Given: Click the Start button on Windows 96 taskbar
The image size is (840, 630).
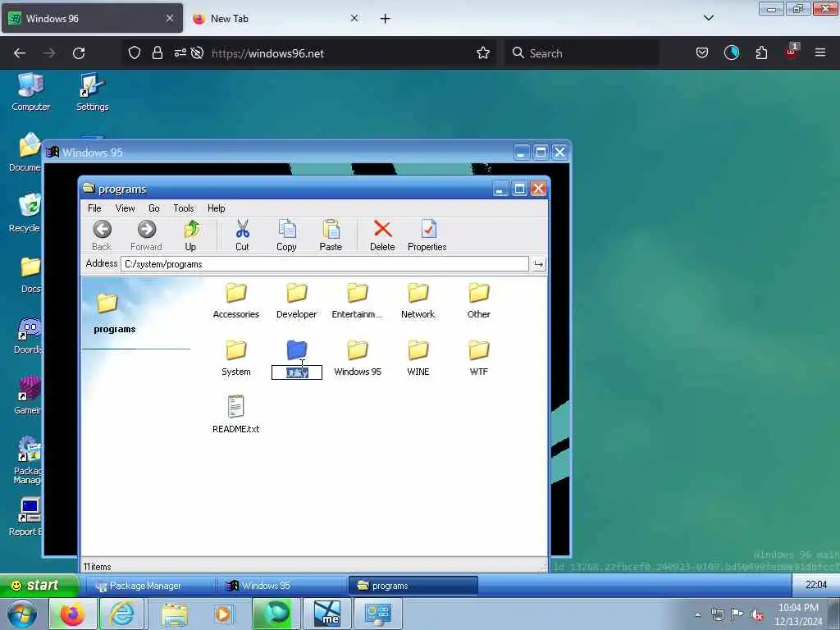Looking at the screenshot, I should point(39,585).
